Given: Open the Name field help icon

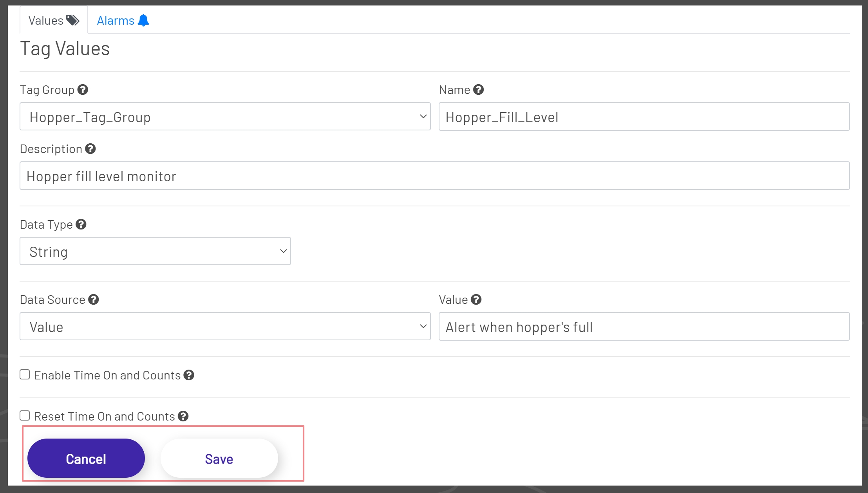Looking at the screenshot, I should 479,89.
